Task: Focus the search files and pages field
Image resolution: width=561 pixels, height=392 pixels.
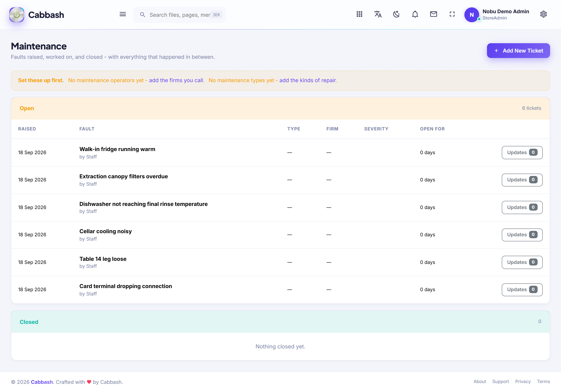Action: click(180, 15)
